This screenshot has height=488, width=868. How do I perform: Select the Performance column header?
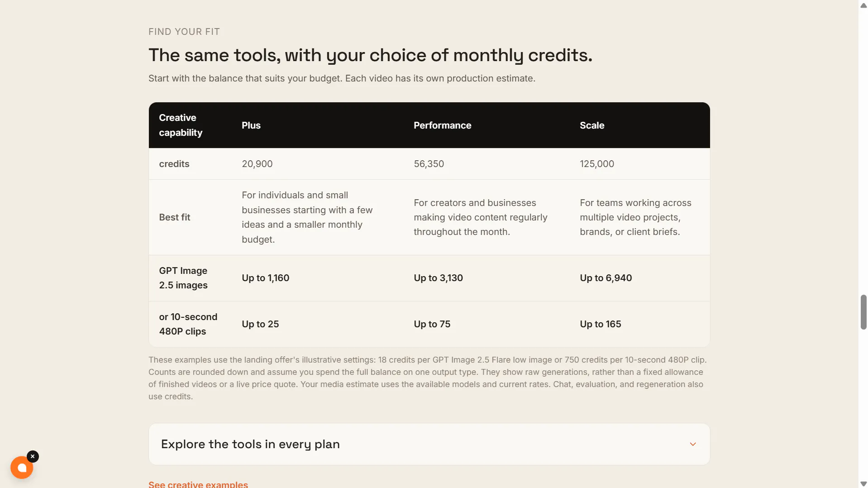(442, 125)
